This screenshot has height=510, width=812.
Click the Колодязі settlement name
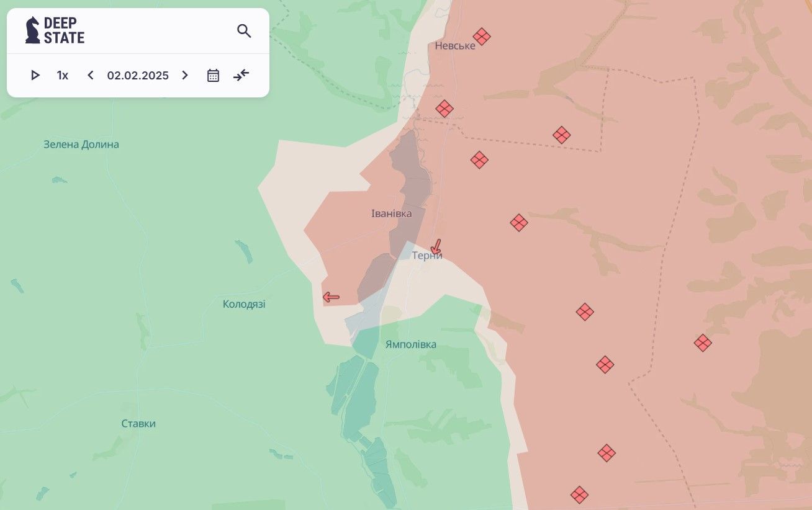click(x=244, y=304)
